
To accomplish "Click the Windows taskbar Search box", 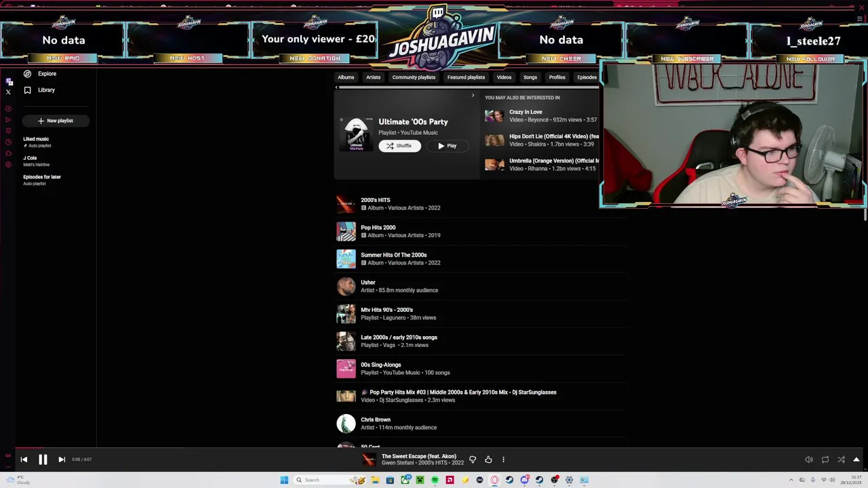I will [330, 480].
